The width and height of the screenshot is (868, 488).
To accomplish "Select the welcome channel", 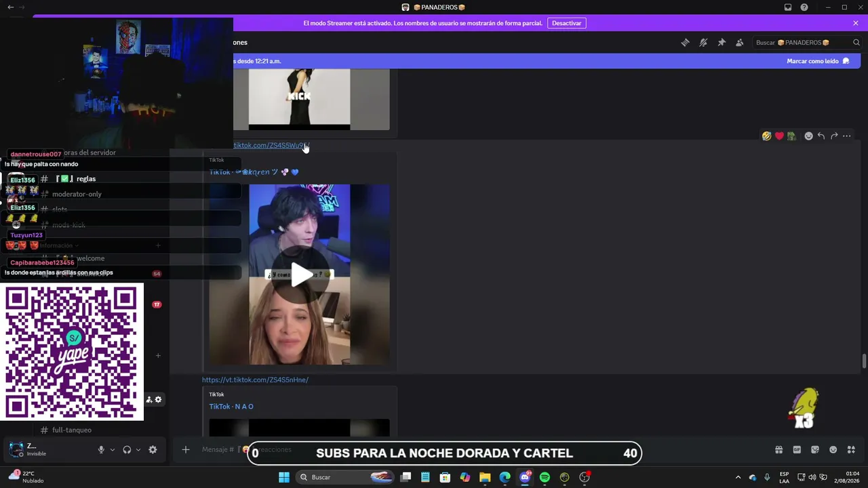I will click(x=90, y=258).
